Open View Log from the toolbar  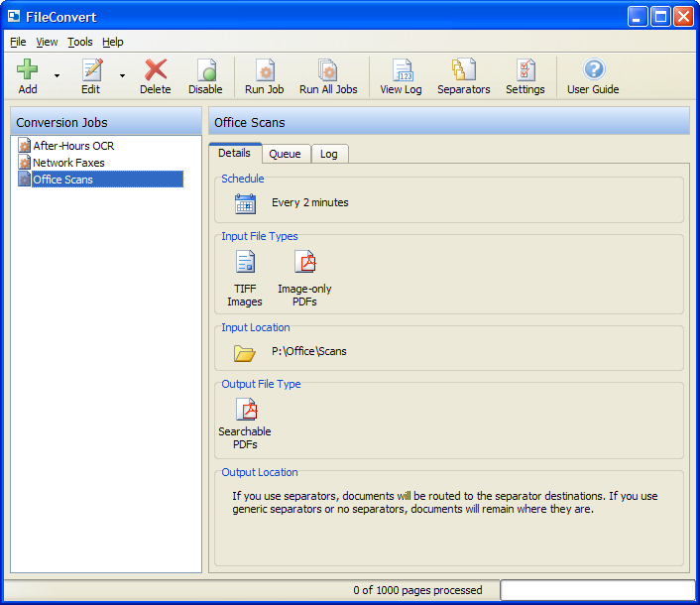[x=402, y=70]
